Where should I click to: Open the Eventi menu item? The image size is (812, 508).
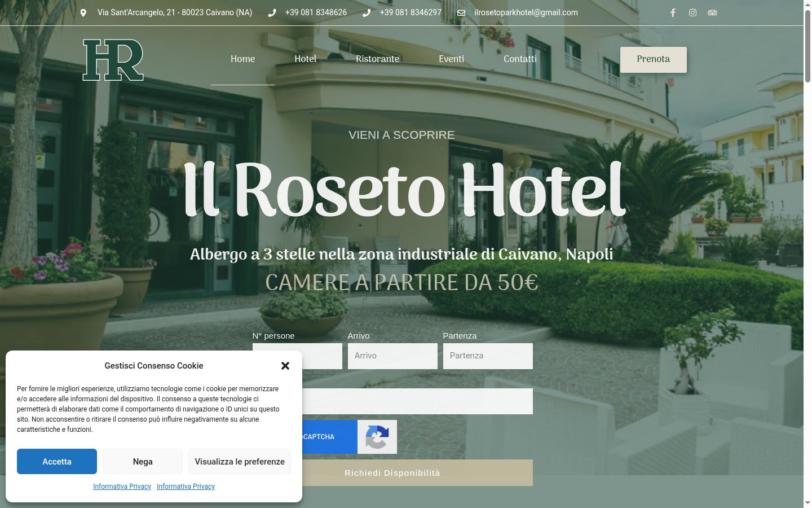click(x=451, y=59)
